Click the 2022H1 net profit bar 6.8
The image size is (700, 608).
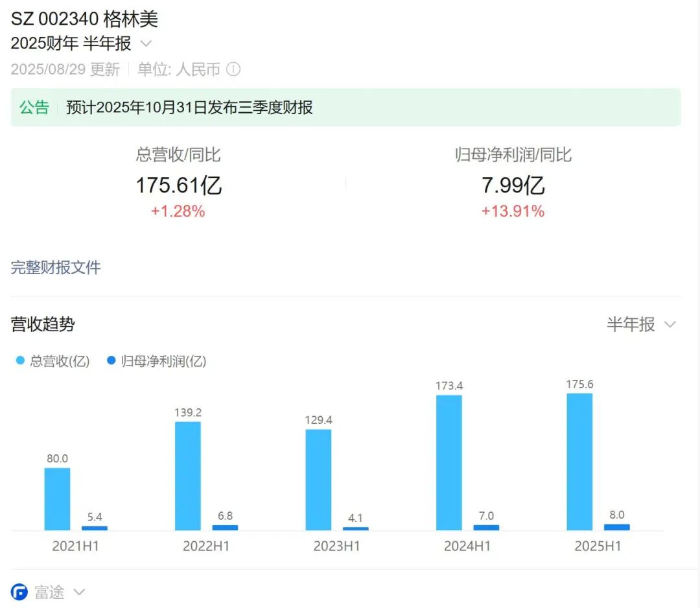tap(225, 527)
